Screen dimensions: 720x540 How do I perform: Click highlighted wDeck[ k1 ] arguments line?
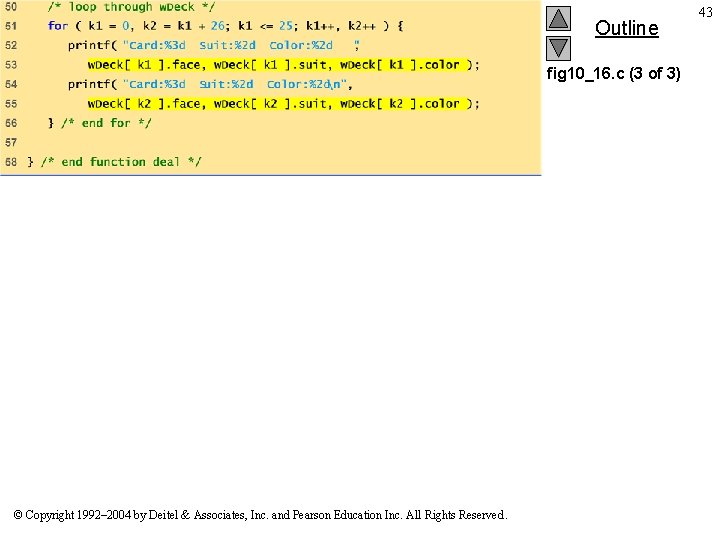(283, 65)
